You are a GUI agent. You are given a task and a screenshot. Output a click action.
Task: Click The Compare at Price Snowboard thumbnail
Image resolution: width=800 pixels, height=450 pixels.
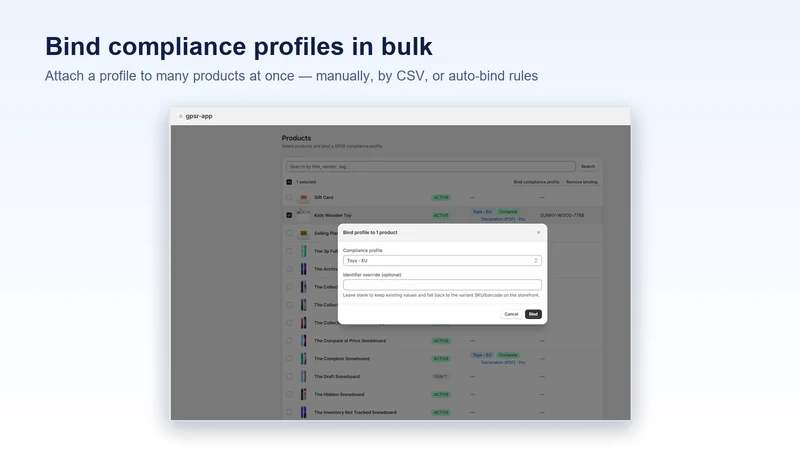(x=304, y=341)
